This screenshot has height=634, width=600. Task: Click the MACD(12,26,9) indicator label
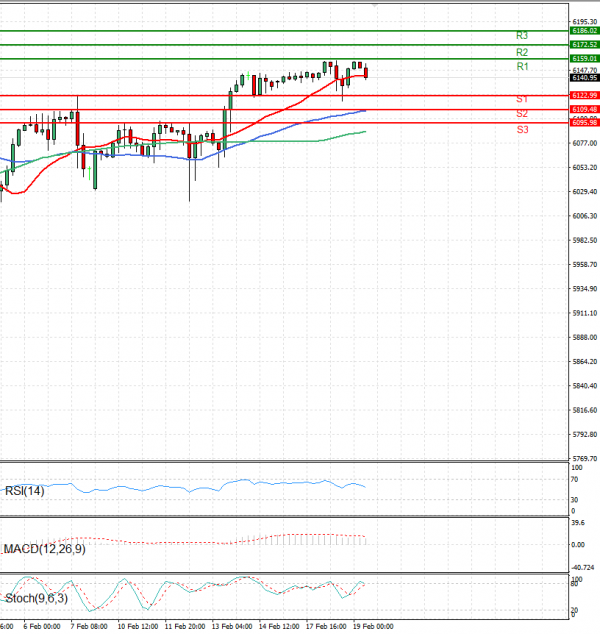[44, 549]
